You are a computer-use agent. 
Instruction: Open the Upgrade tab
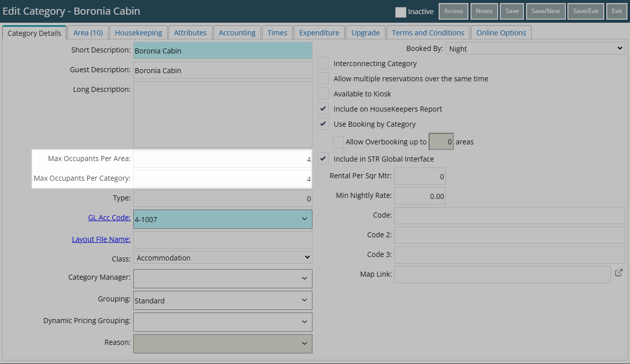pyautogui.click(x=365, y=32)
